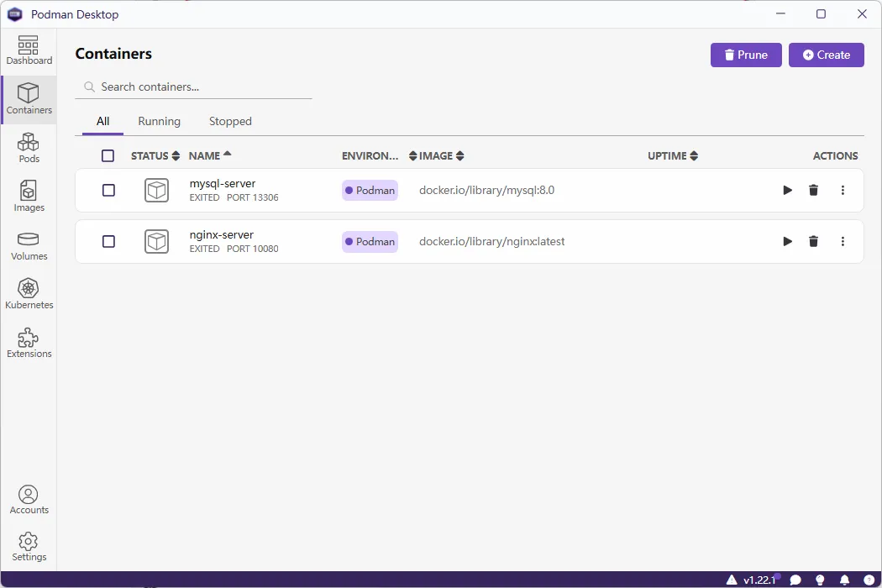Open more actions menu for nginx-server
The image size is (882, 588).
[843, 242]
